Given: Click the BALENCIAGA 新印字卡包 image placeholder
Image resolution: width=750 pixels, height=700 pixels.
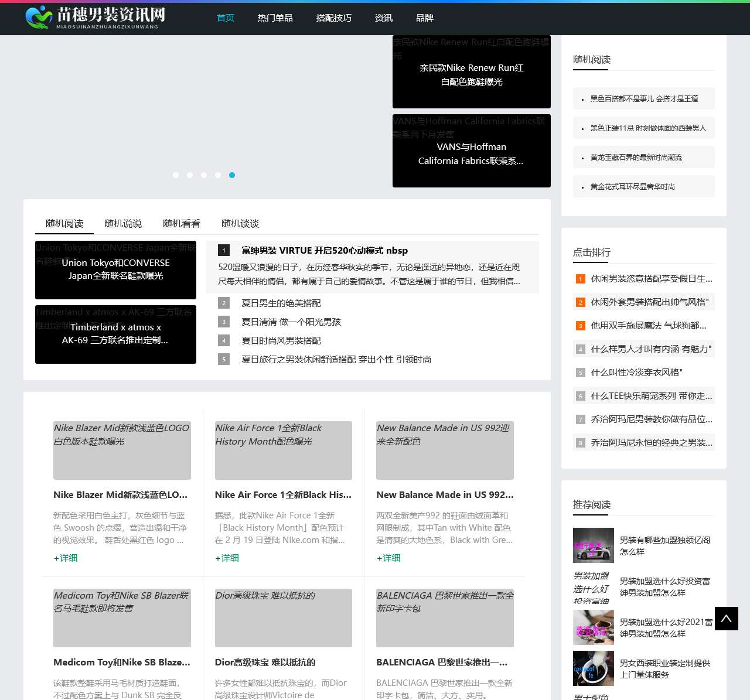Looking at the screenshot, I should 445,618.
